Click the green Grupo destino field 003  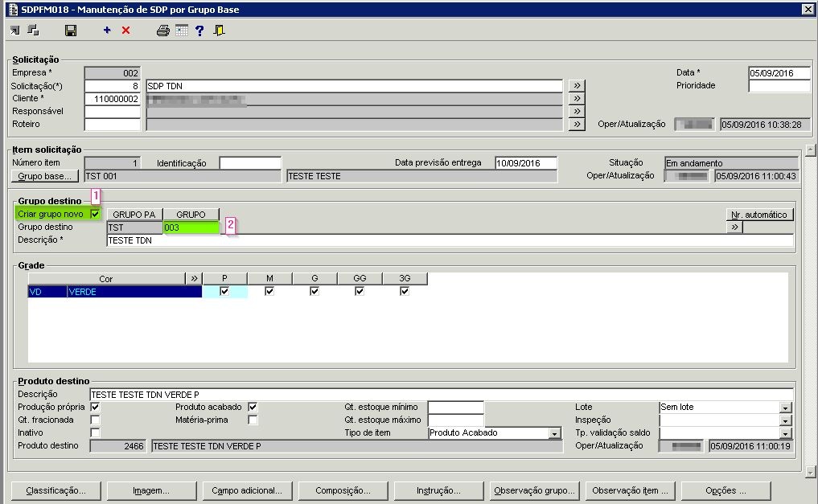pyautogui.click(x=191, y=227)
